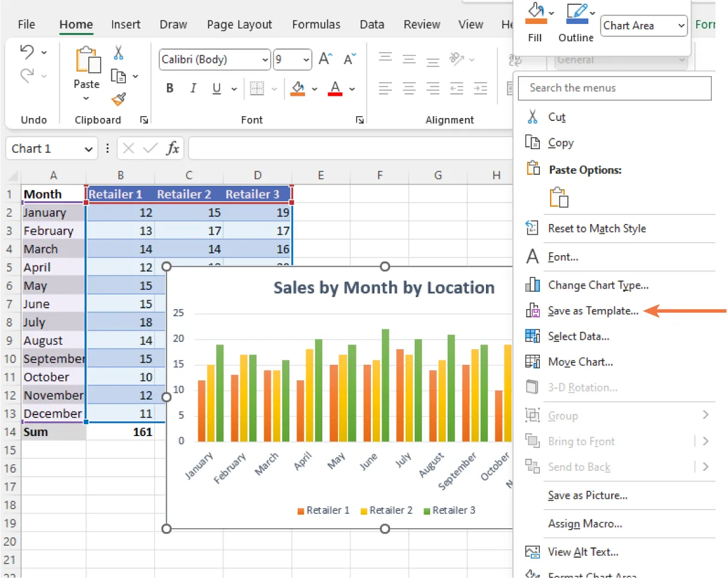Click the Search the menus box
This screenshot has width=728, height=578.
click(614, 88)
